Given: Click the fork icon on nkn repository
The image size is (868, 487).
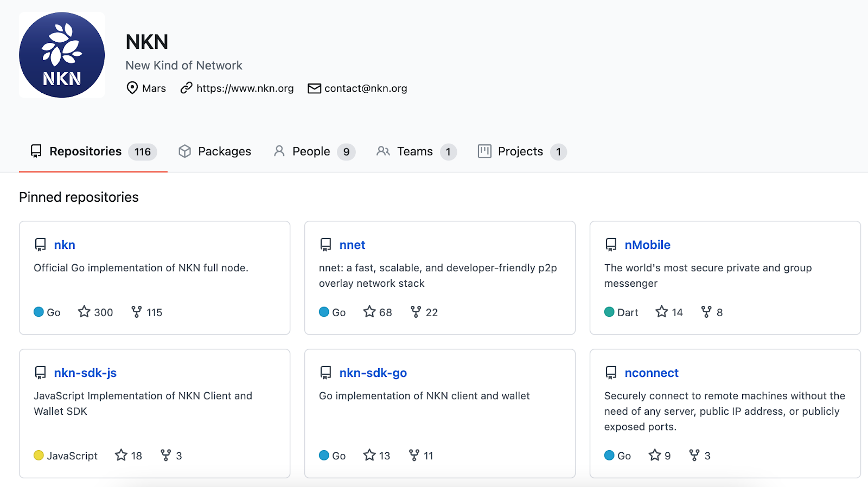Looking at the screenshot, I should point(137,312).
